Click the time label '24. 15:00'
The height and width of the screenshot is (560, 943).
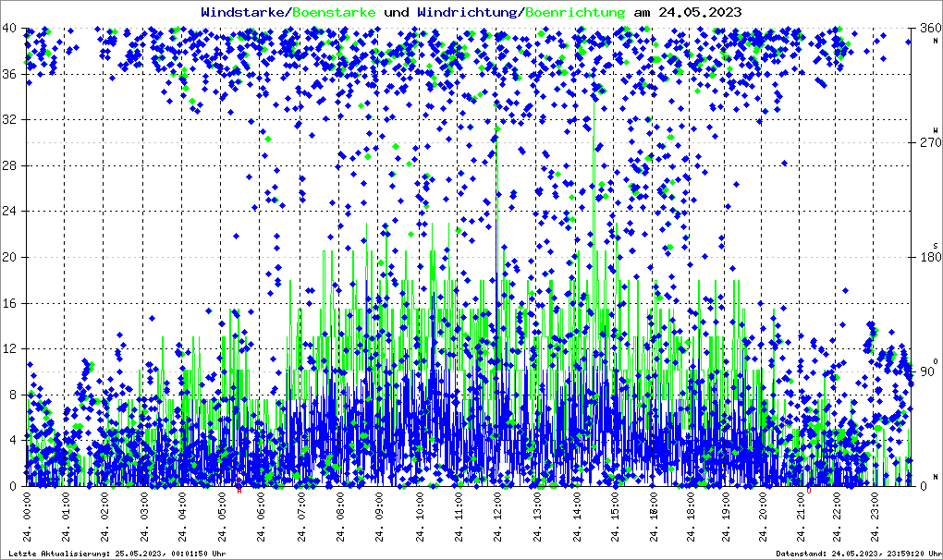[615, 517]
